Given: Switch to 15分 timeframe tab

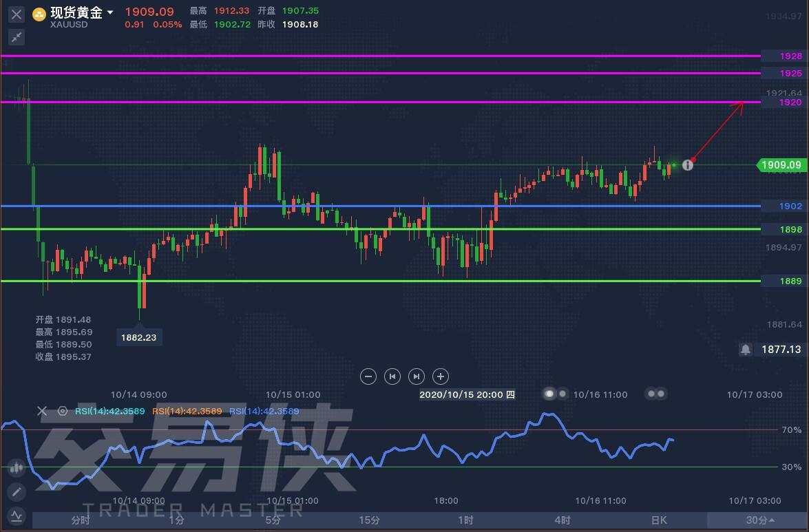Looking at the screenshot, I should tap(370, 520).
